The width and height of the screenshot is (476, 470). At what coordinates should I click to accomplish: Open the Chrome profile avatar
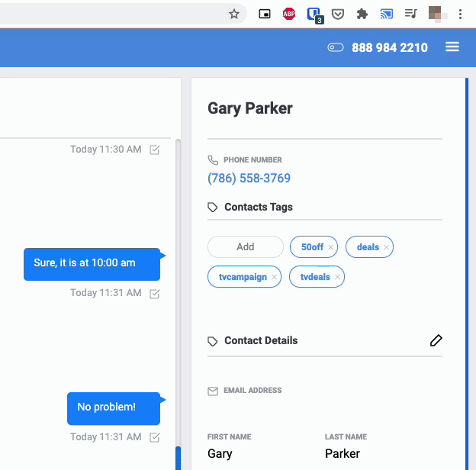coord(436,14)
